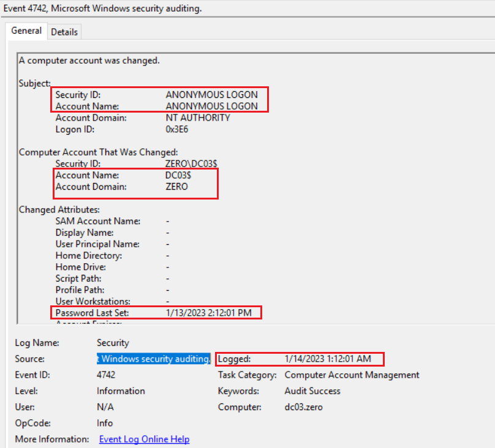
Task: Click the Task Category value 'Computer Account Management'
Action: point(352,375)
